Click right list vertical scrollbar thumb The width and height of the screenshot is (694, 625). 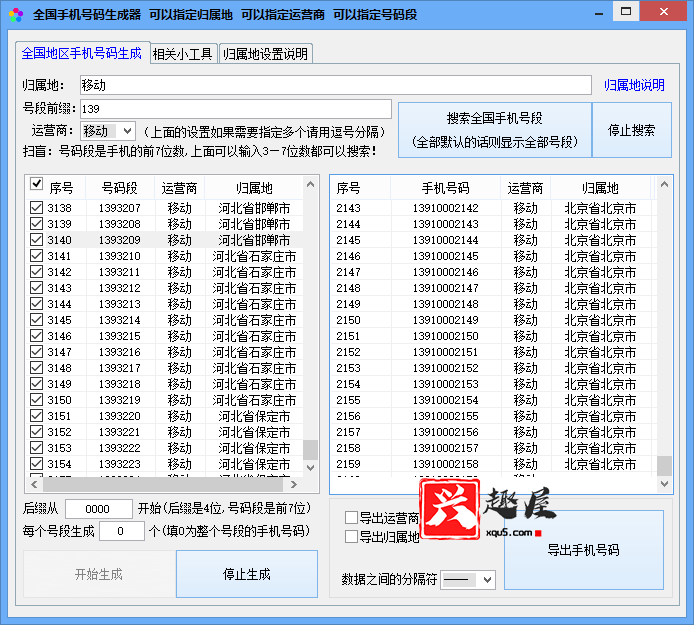[x=664, y=466]
